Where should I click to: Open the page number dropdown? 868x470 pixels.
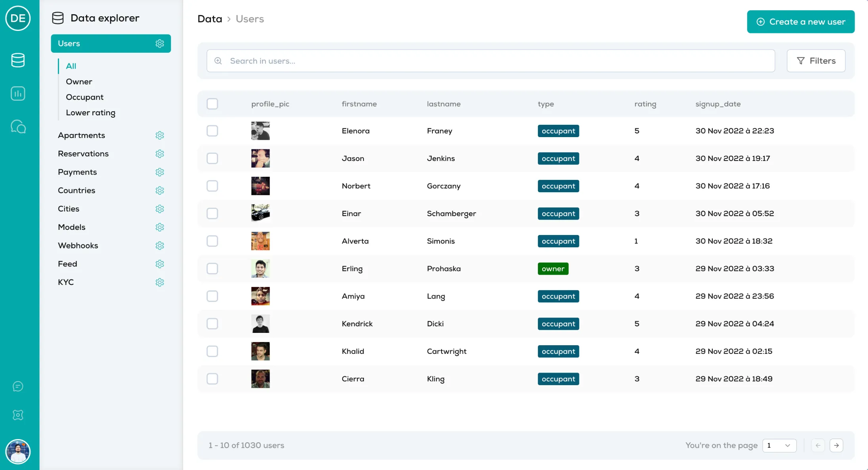coord(779,445)
